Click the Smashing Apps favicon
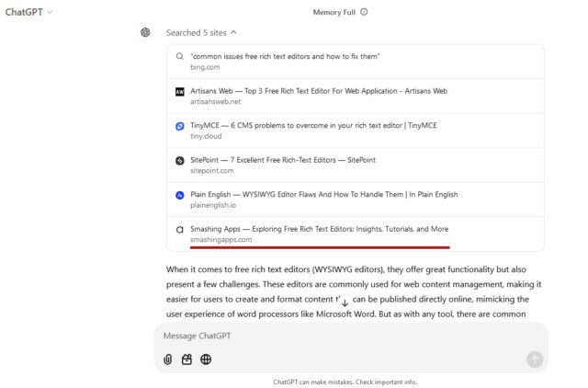 (180, 230)
